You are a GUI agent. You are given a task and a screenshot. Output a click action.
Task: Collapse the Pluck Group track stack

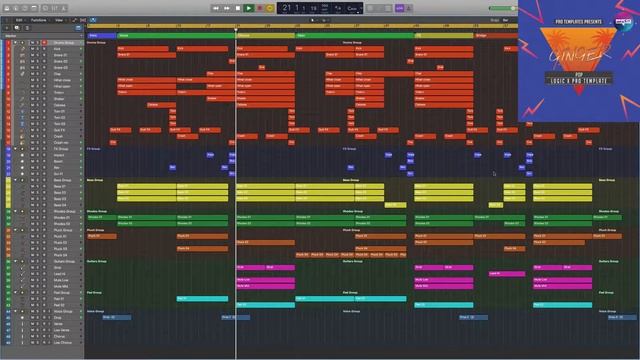16,230
